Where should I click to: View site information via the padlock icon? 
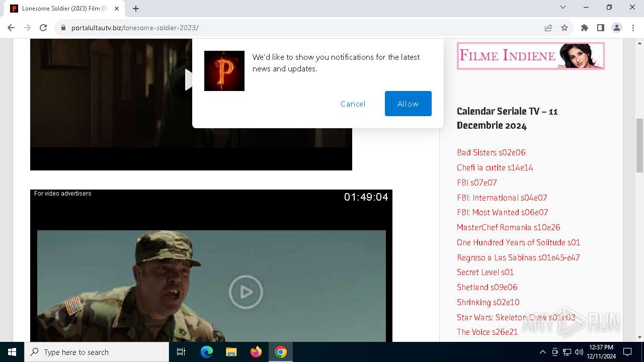(x=63, y=28)
